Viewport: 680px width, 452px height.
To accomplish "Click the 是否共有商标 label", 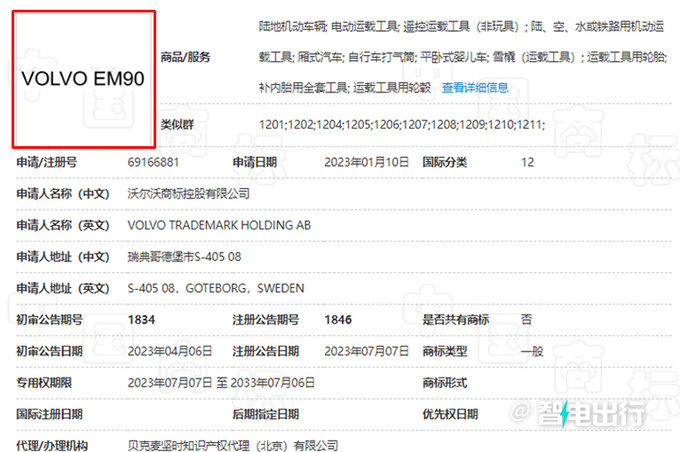I will tap(456, 320).
